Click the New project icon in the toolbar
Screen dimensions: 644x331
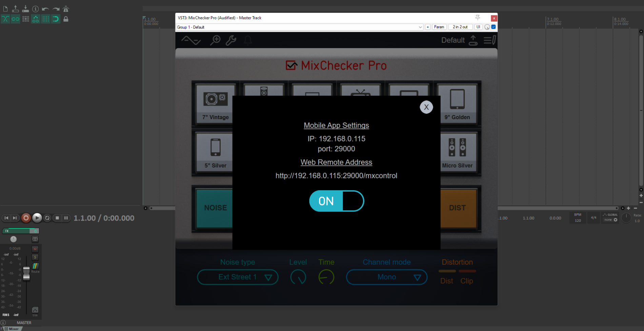(x=5, y=9)
